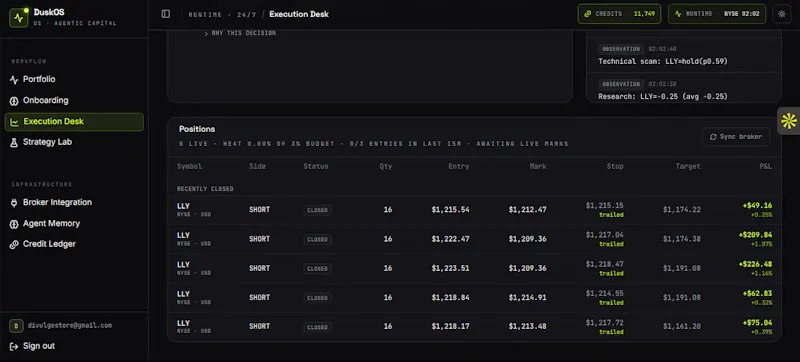Click the Research LLY=-0.25 observation
800x362 pixels.
point(663,96)
